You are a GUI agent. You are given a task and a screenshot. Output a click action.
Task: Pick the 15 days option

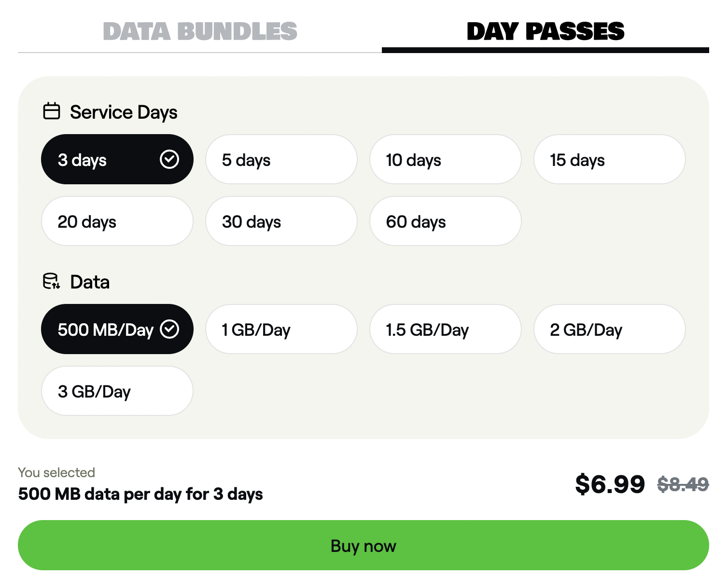click(x=609, y=160)
